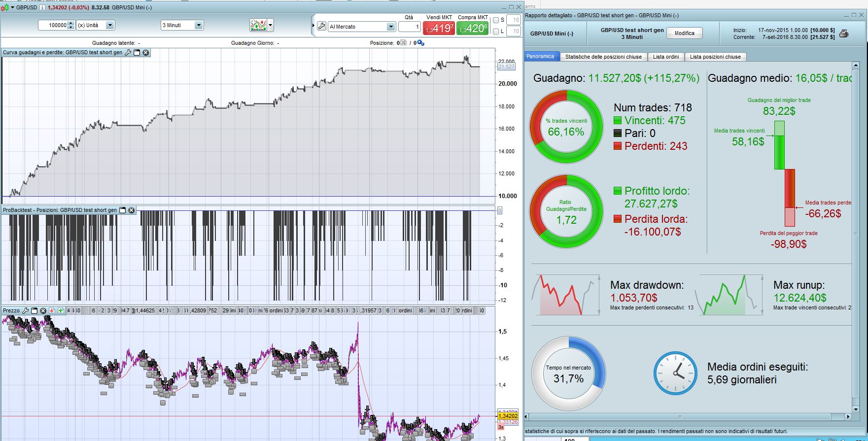Image resolution: width=868 pixels, height=441 pixels.
Task: Click the clock icon by Media ordini eseguiti
Action: [675, 373]
